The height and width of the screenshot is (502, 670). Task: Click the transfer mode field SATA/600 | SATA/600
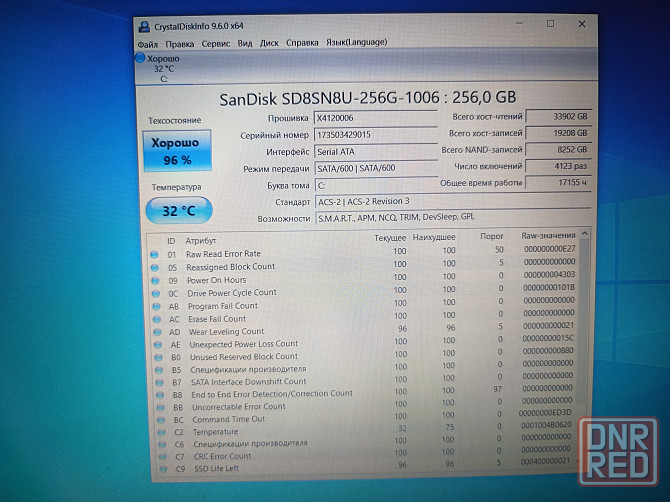(x=376, y=168)
